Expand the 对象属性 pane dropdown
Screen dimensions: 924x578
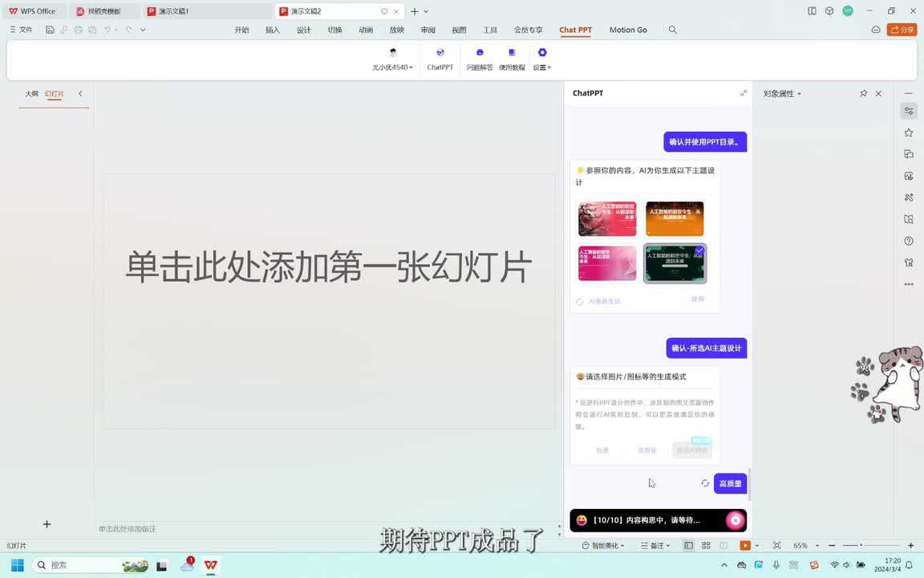(x=782, y=94)
